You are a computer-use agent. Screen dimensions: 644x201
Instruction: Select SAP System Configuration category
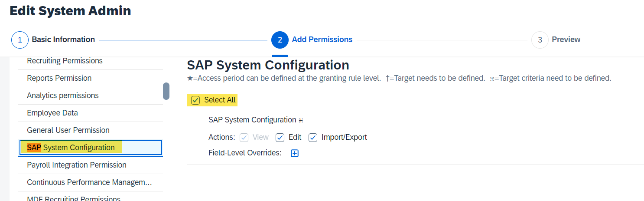pyautogui.click(x=91, y=148)
